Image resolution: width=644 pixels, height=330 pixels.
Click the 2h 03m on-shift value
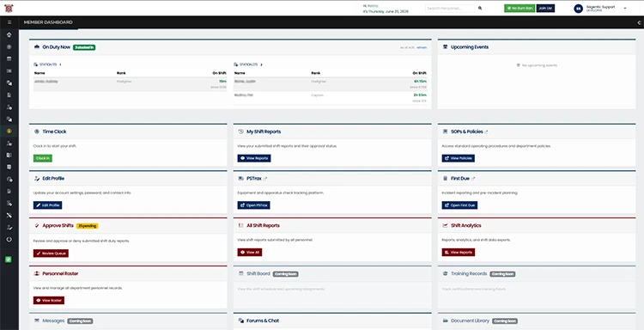click(x=420, y=95)
